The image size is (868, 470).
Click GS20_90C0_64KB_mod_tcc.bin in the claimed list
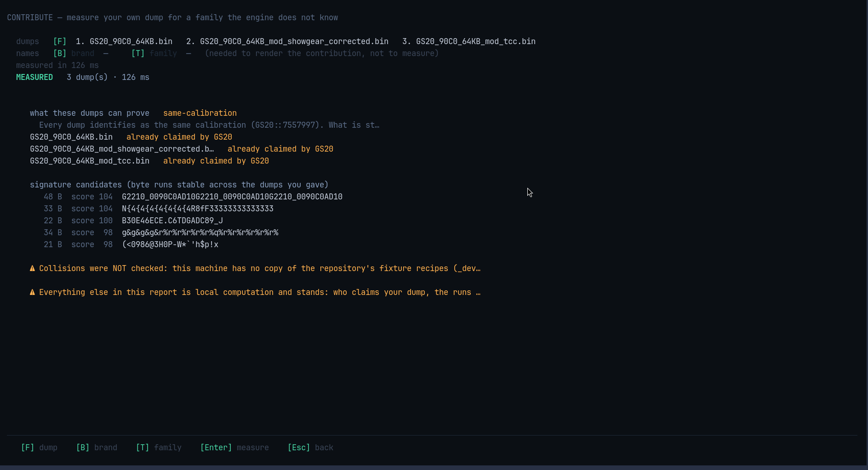90,161
